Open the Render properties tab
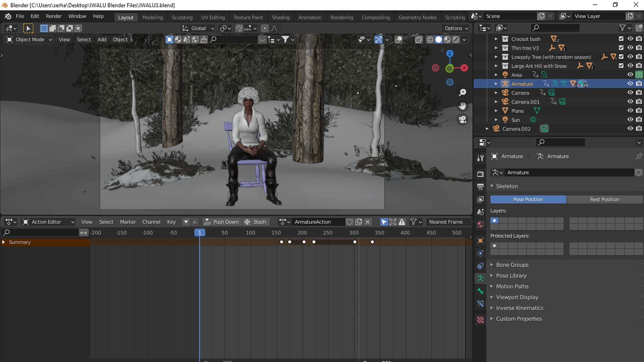 click(x=480, y=174)
